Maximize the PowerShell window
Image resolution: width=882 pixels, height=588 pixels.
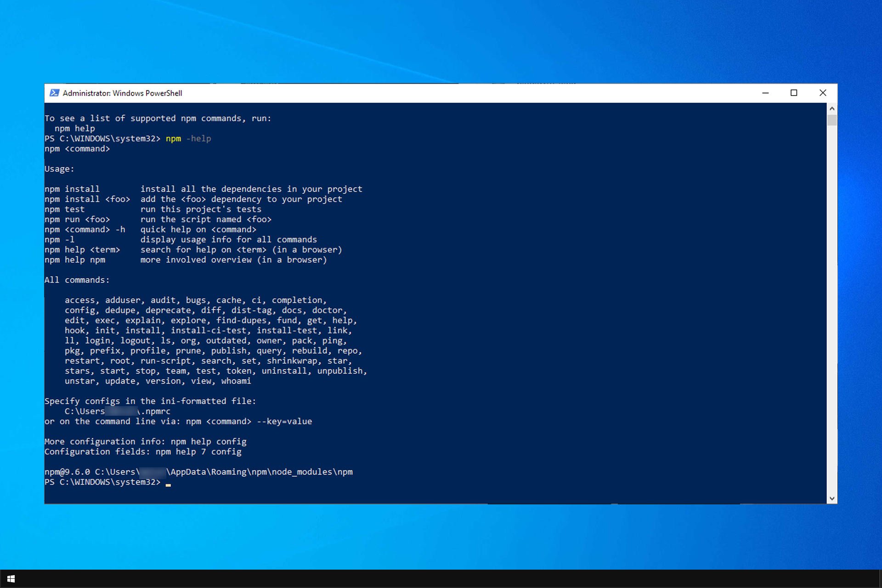coord(794,93)
